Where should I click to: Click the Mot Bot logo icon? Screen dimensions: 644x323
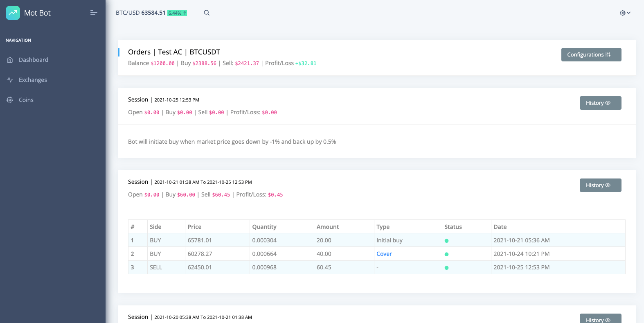(13, 13)
